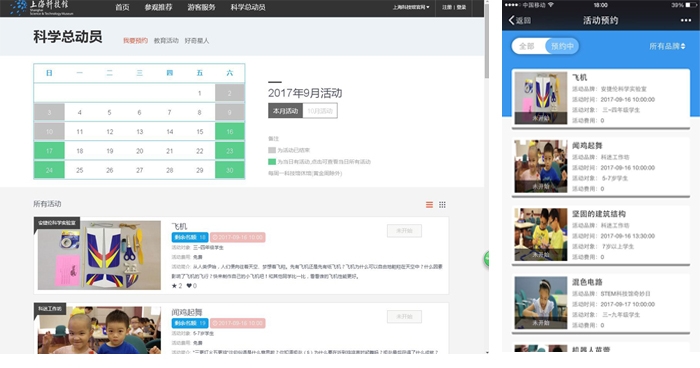This screenshot has width=700, height=368.
Task: Open the 飞机 title in mobile list
Action: [579, 77]
